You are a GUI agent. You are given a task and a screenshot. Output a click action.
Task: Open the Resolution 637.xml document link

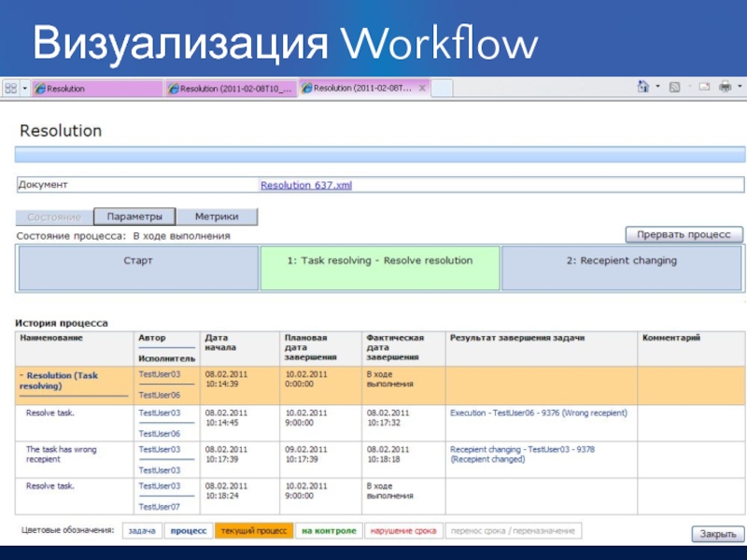306,186
